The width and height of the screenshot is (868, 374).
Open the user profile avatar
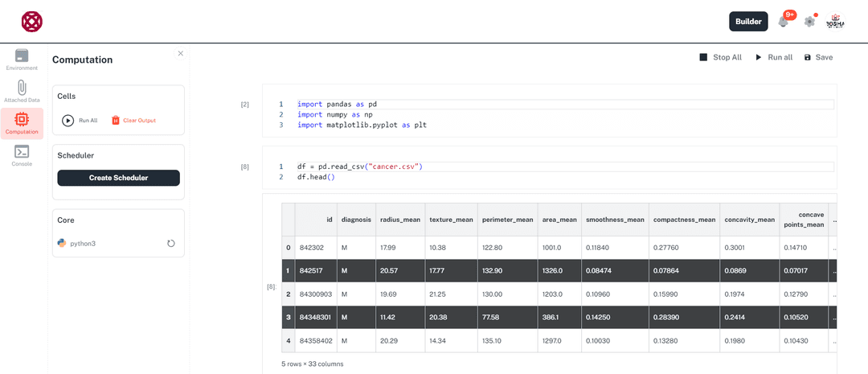(836, 22)
